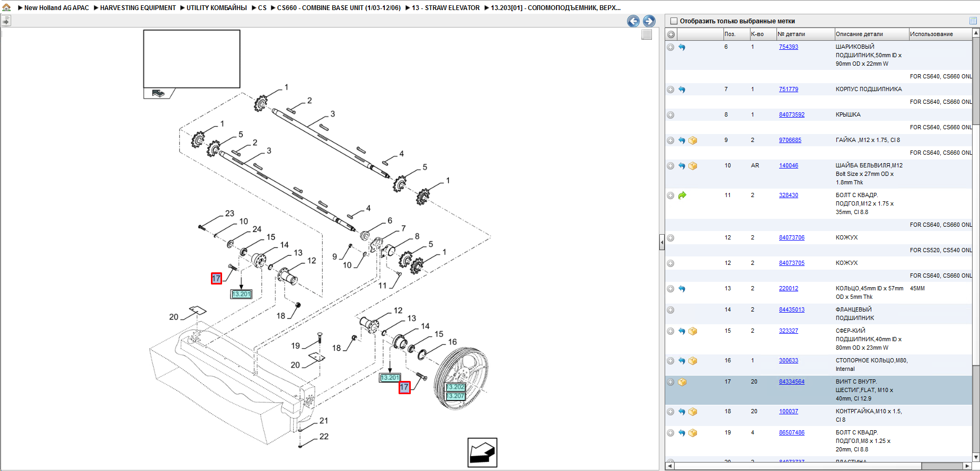Viewport: 980px width, 471px height.
Task: Toggle the plus selector for row 8 КРЫШКА
Action: [670, 115]
